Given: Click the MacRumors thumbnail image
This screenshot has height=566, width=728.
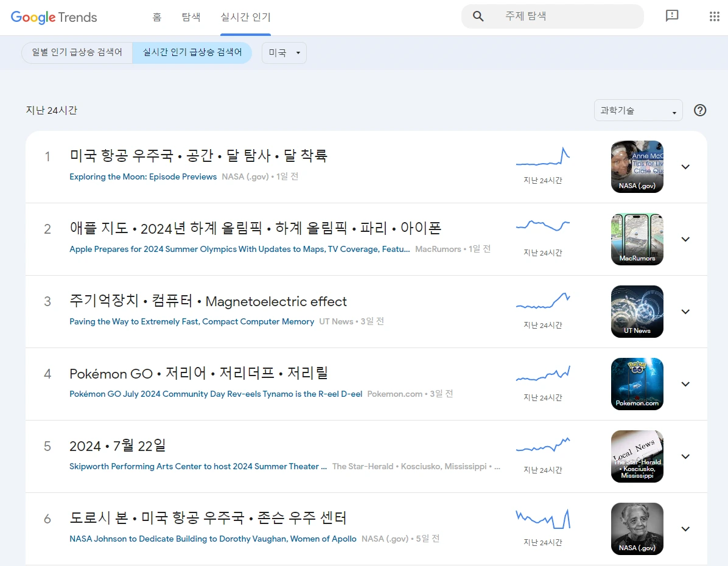Looking at the screenshot, I should coord(637,239).
